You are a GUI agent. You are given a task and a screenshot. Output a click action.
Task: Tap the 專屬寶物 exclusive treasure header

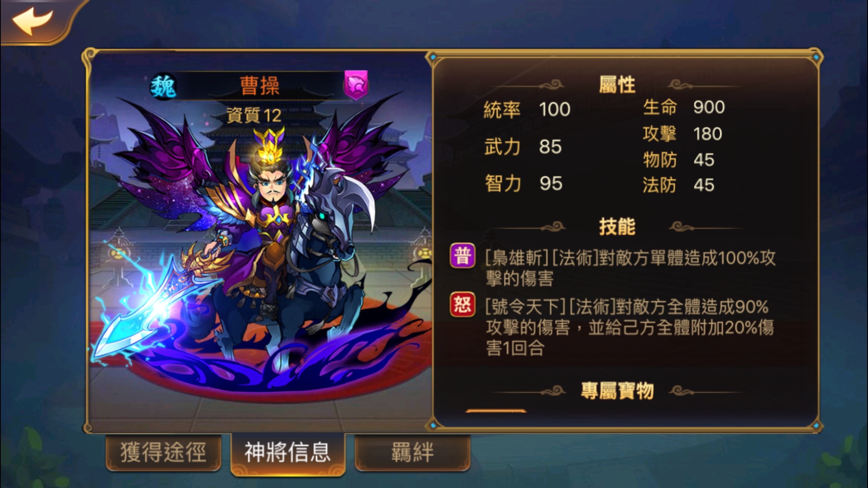pos(617,391)
